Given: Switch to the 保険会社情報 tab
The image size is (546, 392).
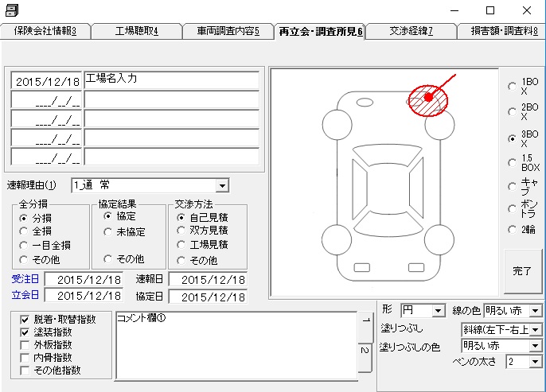Looking at the screenshot, I should 45,31.
